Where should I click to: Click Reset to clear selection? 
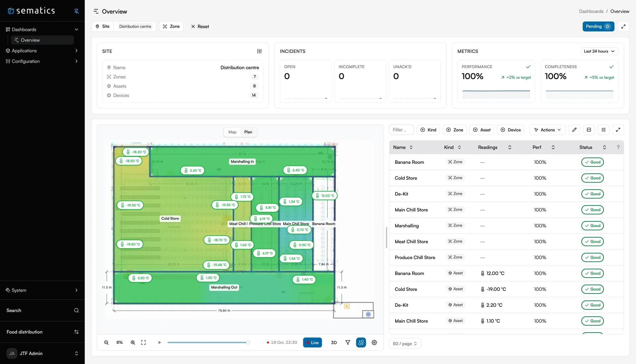(x=200, y=26)
